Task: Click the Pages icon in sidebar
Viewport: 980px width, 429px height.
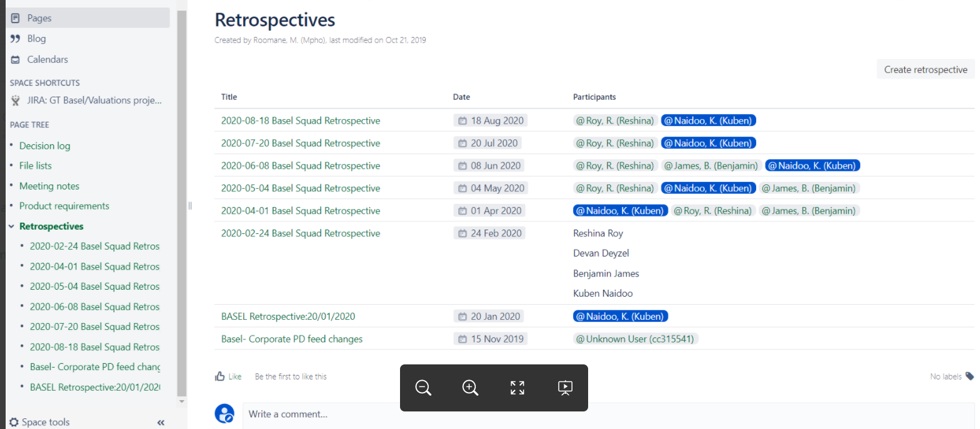Action: [x=15, y=18]
